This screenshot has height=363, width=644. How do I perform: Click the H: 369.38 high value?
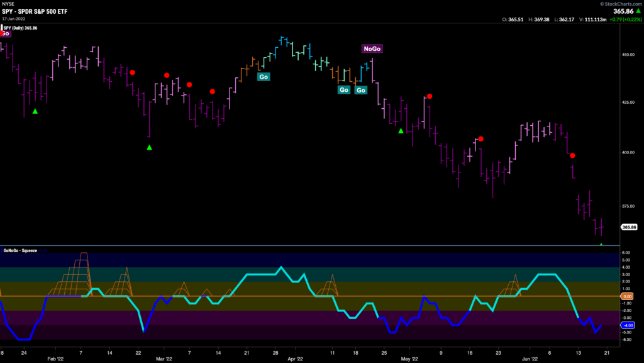click(538, 20)
